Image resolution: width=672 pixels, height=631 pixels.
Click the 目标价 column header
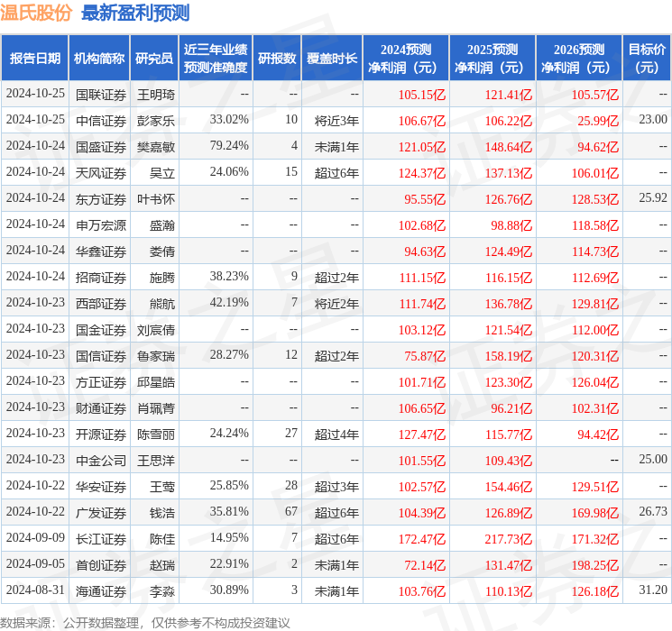(647, 58)
